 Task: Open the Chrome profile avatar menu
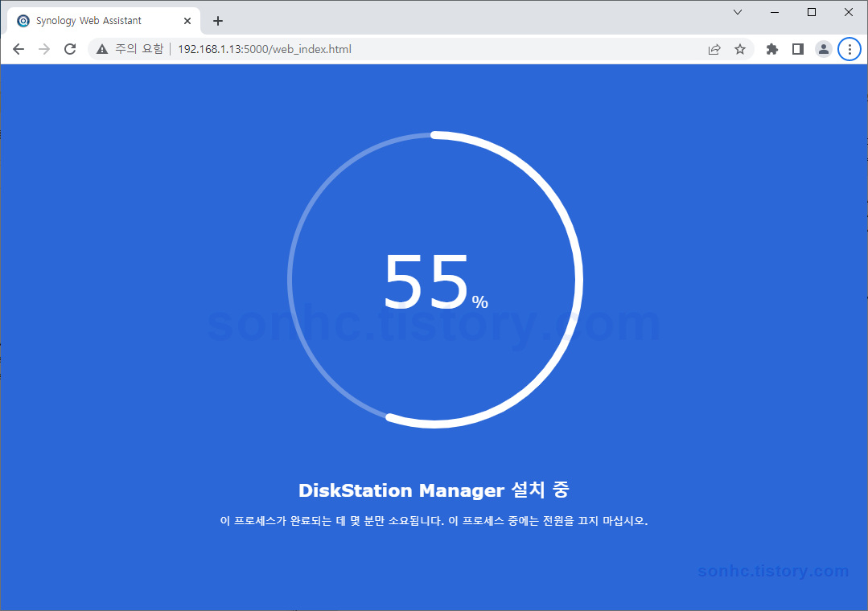824,49
